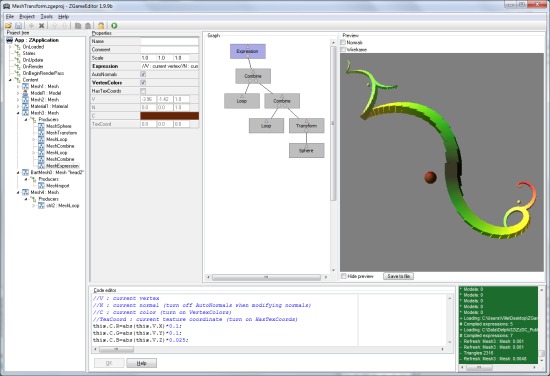Collapse the BatMesh3 : Mesh node
The height and width of the screenshot is (376, 550).
18,173
